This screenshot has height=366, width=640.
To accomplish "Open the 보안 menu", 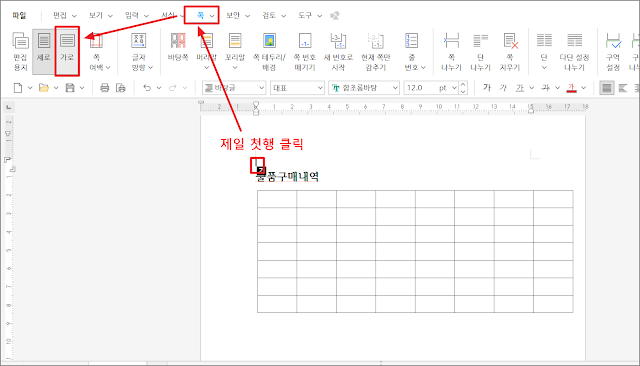I will 238,16.
